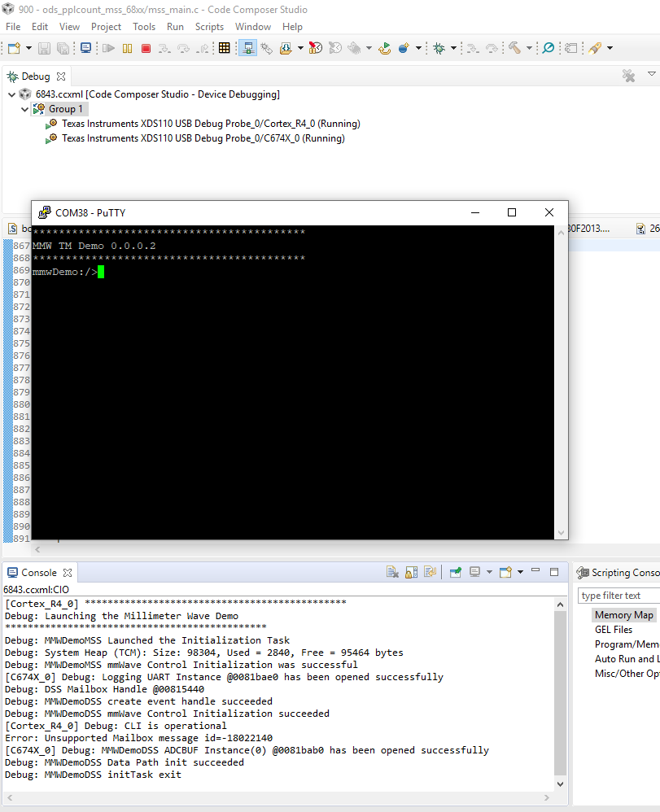Open the pen highlighter dropdown arrow
The height and width of the screenshot is (812, 660).
[x=610, y=48]
